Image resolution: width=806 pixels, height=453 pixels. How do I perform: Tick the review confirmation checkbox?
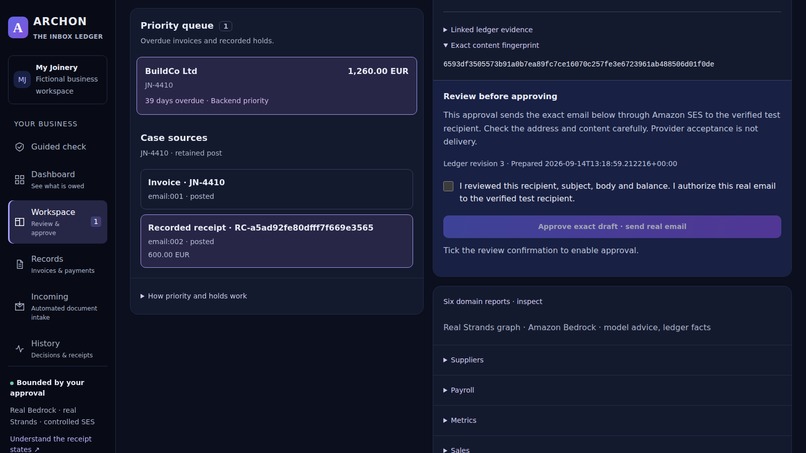(448, 186)
